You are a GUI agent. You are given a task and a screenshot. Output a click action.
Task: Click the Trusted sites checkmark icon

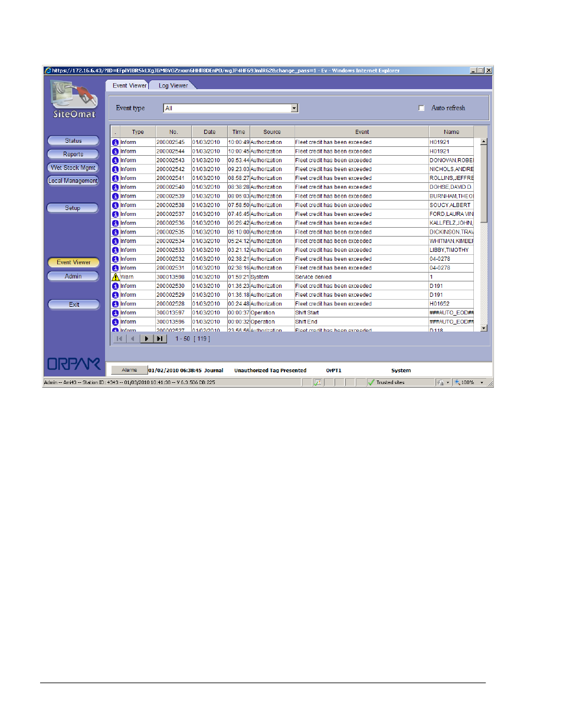point(371,382)
